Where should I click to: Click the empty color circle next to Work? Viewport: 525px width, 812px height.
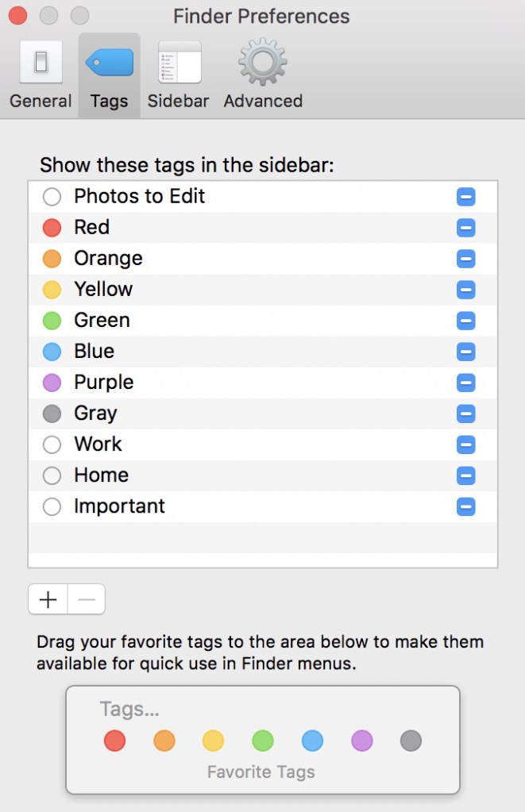(x=52, y=444)
